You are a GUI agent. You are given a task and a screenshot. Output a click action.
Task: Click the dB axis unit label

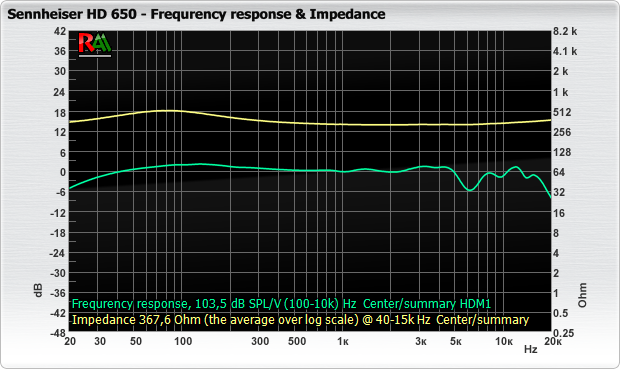point(38,291)
